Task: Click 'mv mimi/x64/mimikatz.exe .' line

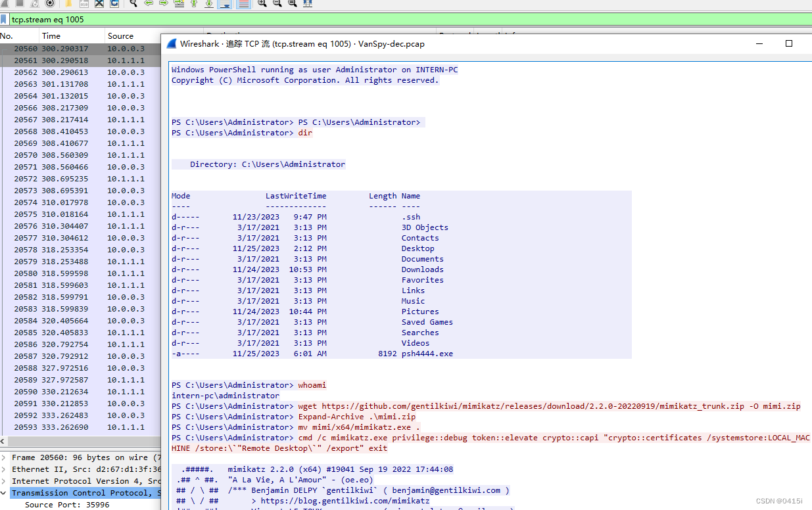Action: [359, 427]
